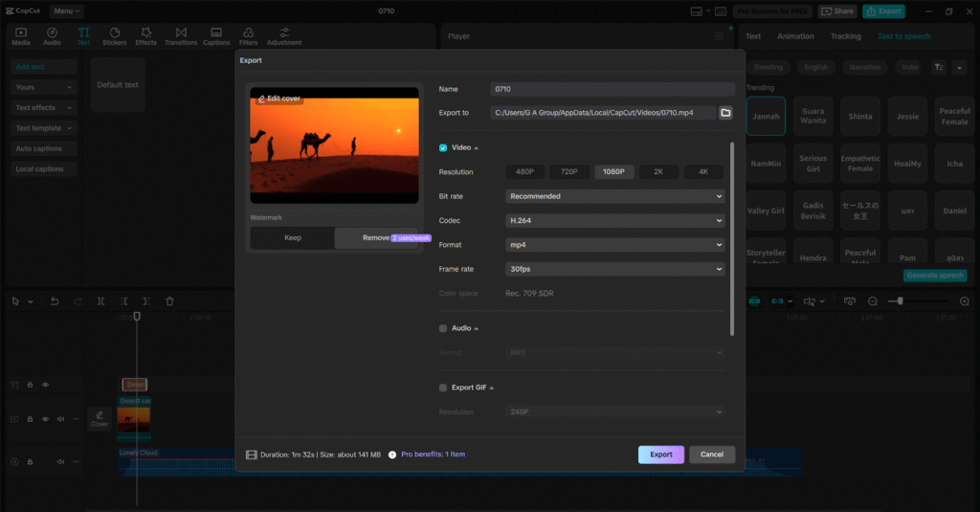Image resolution: width=980 pixels, height=512 pixels.
Task: Select the Keep watermark option
Action: tap(293, 237)
